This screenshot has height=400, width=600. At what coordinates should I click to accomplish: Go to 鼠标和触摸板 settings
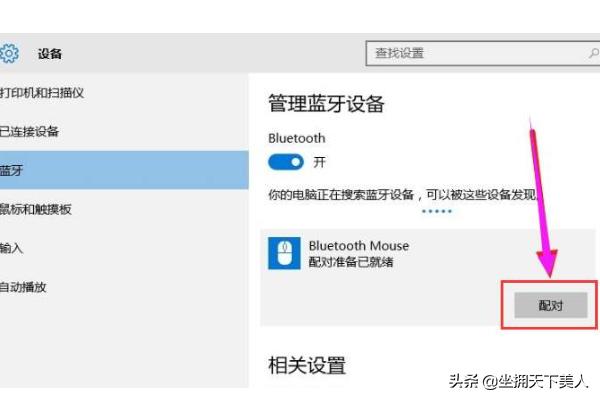[x=36, y=209]
